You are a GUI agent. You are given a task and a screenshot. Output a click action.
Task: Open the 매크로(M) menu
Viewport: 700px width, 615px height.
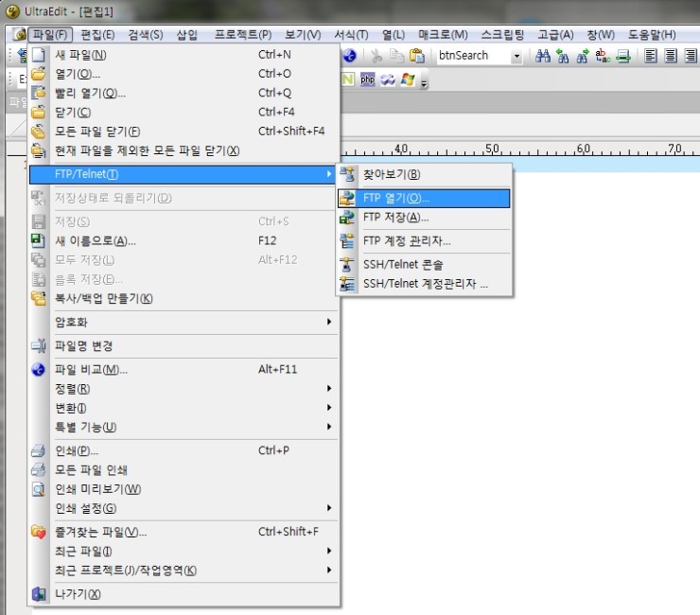[443, 35]
